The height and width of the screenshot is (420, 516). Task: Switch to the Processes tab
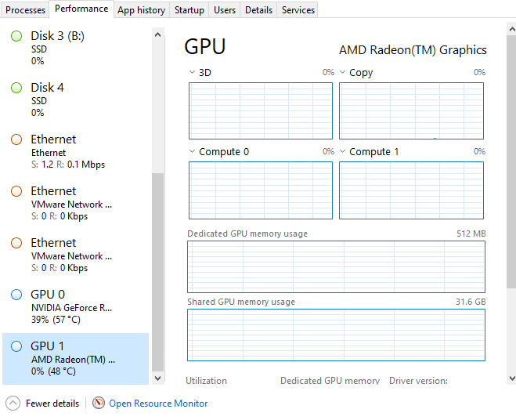point(26,10)
